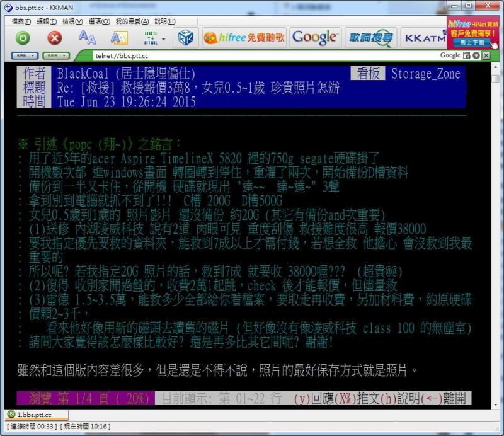Click the vertical scrollbar thumb
504x436 pixels.
[x=495, y=79]
